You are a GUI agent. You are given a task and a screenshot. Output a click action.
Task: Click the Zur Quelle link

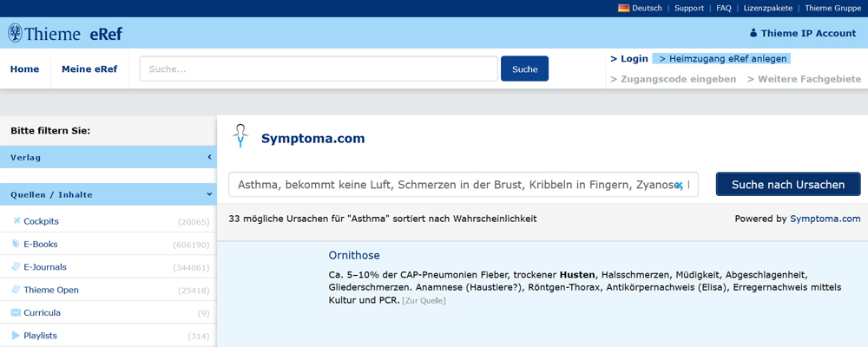coord(424,301)
